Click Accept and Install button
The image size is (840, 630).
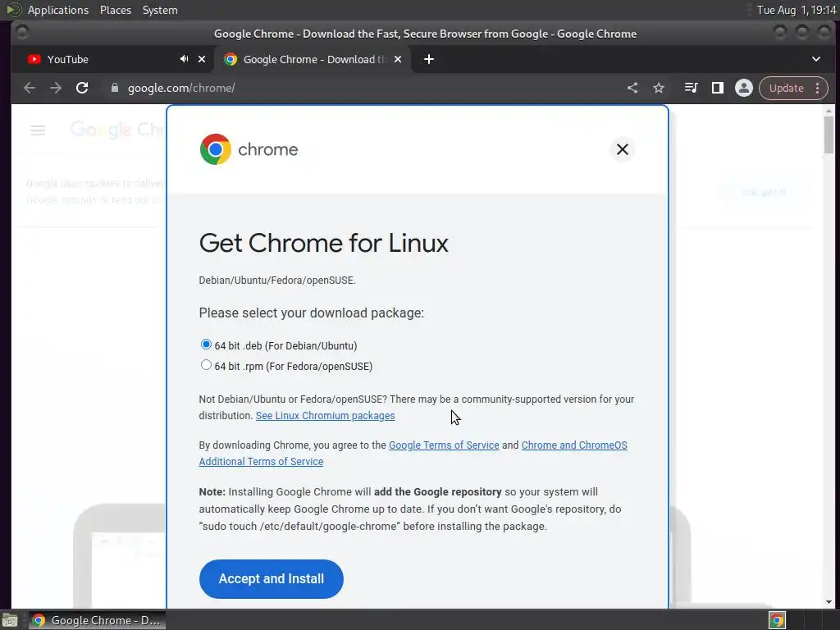pos(271,578)
